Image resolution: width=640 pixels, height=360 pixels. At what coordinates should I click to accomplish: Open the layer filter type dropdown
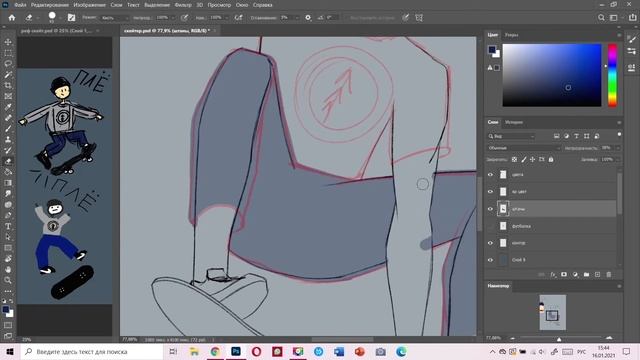[x=511, y=136]
